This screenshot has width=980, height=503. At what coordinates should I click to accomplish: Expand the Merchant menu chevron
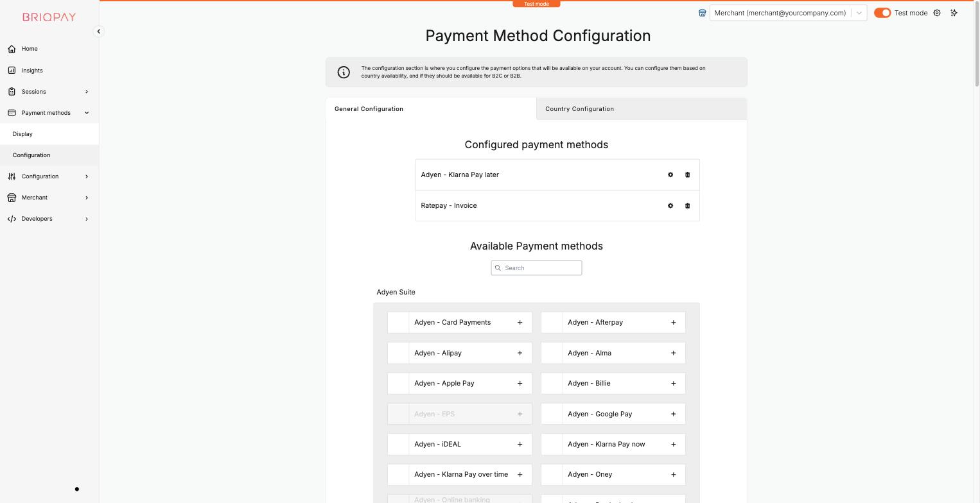87,198
